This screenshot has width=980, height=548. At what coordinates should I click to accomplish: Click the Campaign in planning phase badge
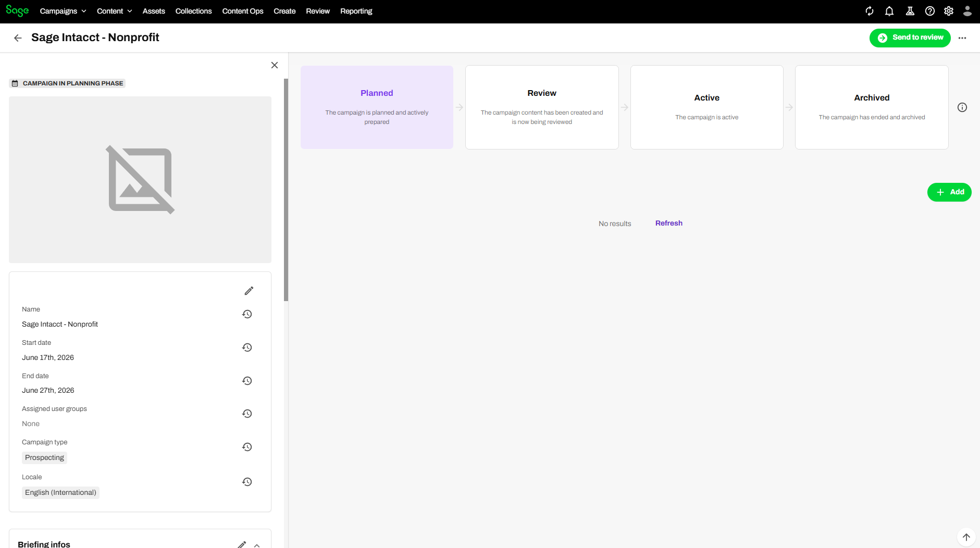(x=67, y=83)
